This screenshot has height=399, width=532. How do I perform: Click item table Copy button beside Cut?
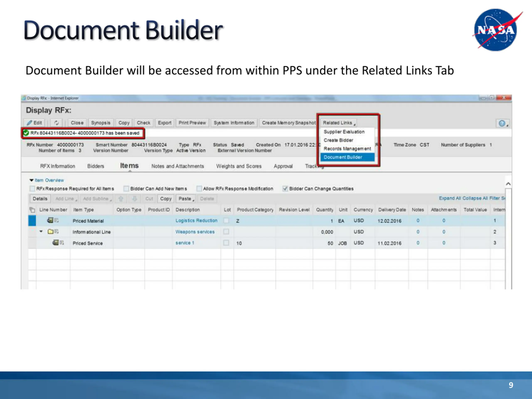(x=166, y=199)
